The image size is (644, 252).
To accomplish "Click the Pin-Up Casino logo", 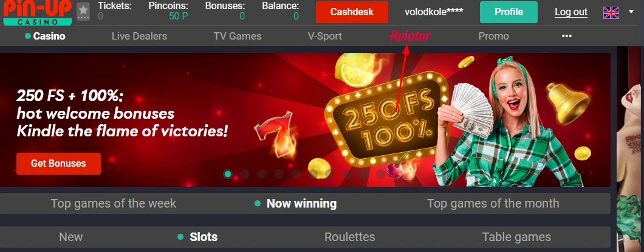I will point(38,12).
